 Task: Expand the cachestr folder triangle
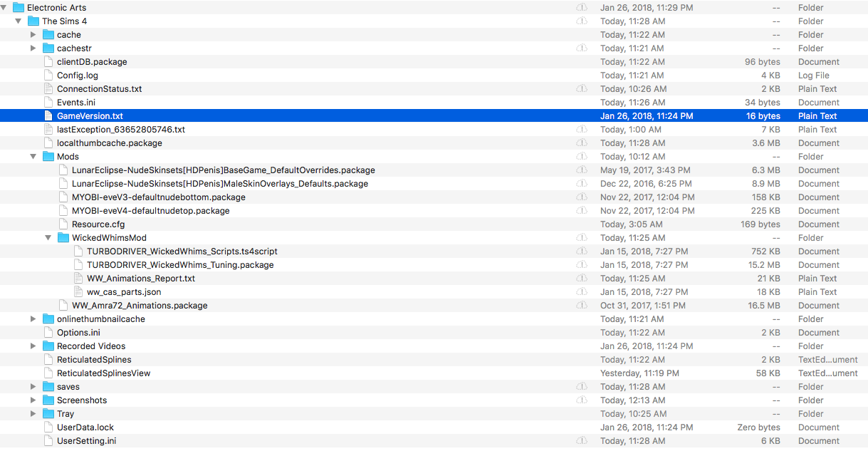33,48
